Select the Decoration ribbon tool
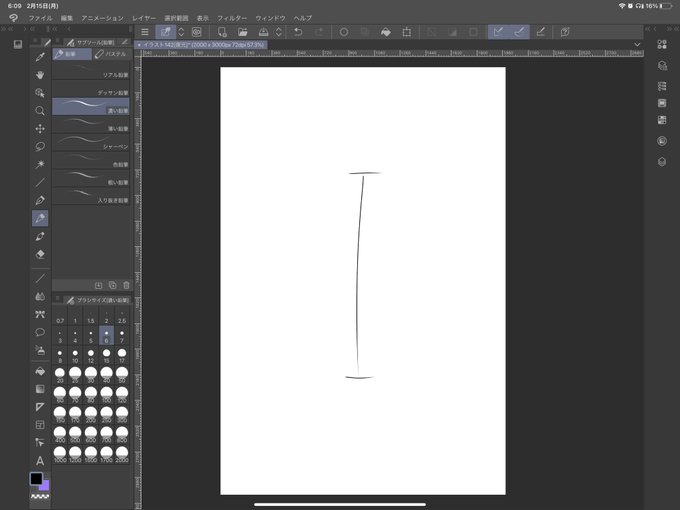The image size is (680, 510). click(x=40, y=314)
